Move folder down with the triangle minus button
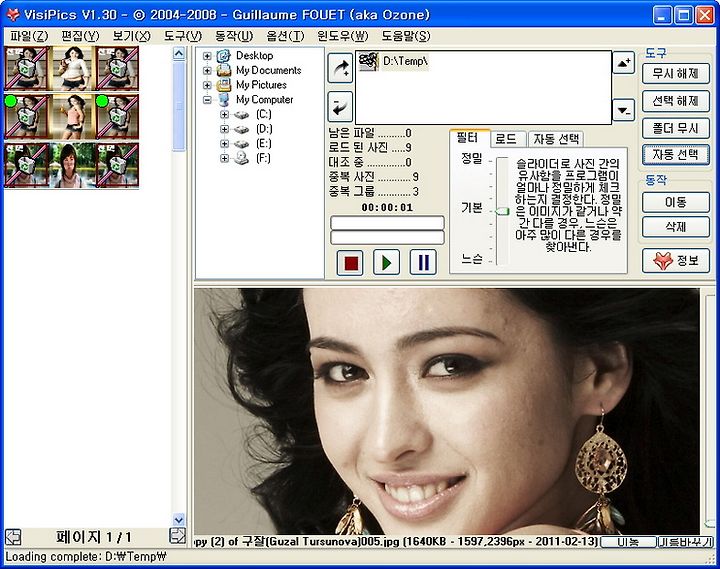The width and height of the screenshot is (720, 569). click(x=624, y=110)
